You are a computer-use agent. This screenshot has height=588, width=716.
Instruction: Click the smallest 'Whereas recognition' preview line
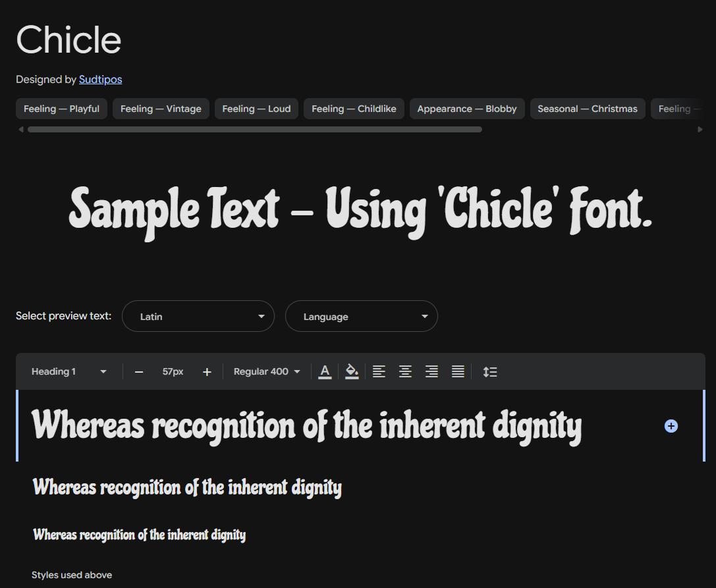point(139,535)
